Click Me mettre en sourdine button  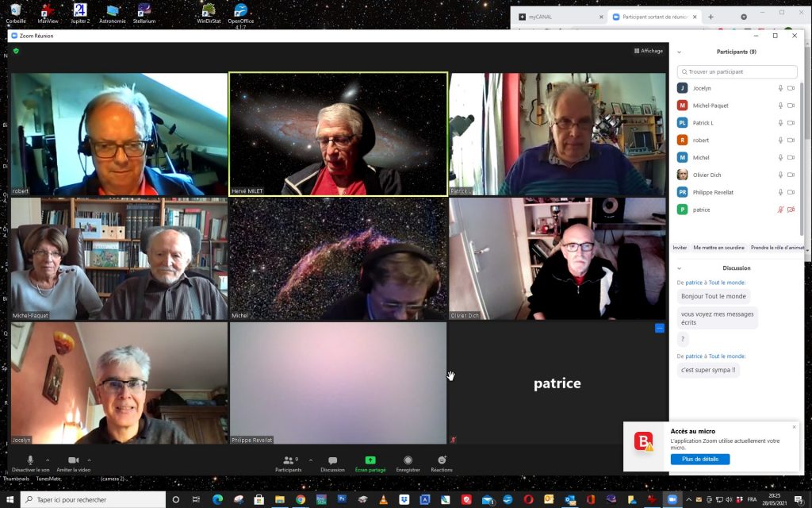pyautogui.click(x=718, y=248)
